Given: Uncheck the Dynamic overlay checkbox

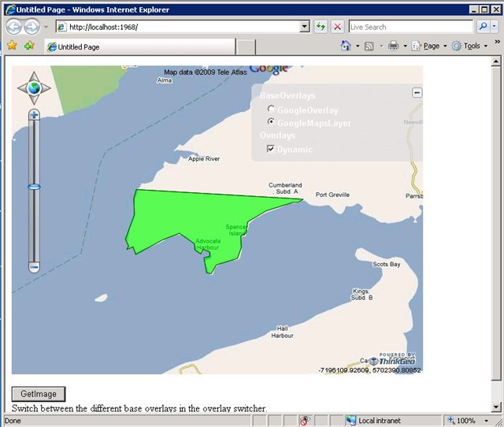Looking at the screenshot, I should click(x=271, y=149).
